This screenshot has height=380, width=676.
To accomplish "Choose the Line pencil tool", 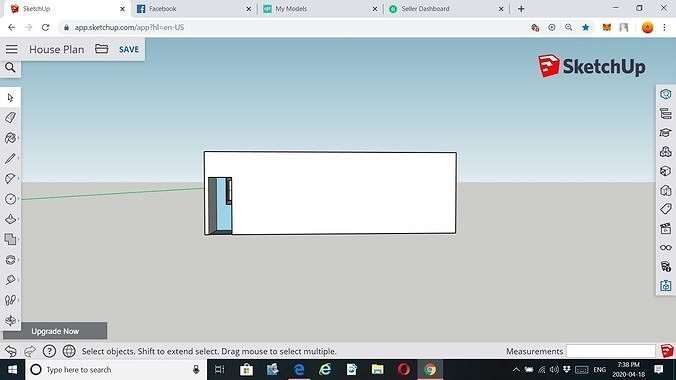I will click(10, 158).
